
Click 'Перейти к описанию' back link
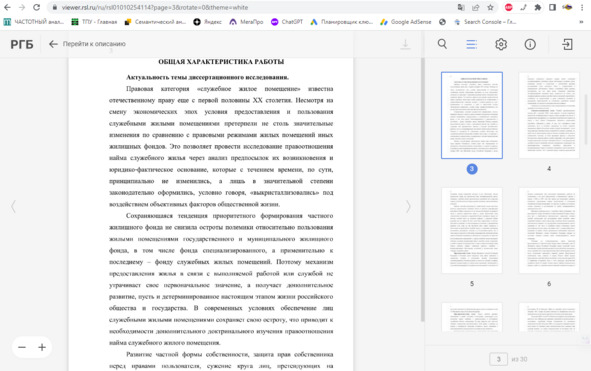click(87, 44)
